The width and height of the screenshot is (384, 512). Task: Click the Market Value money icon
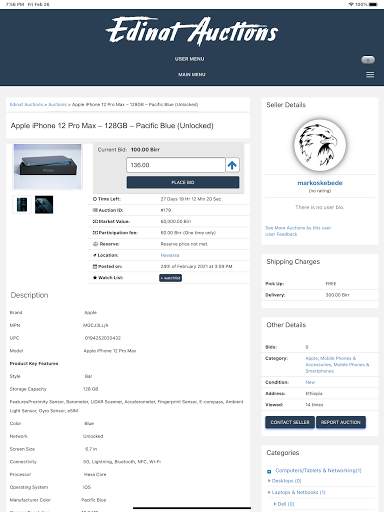coord(95,221)
